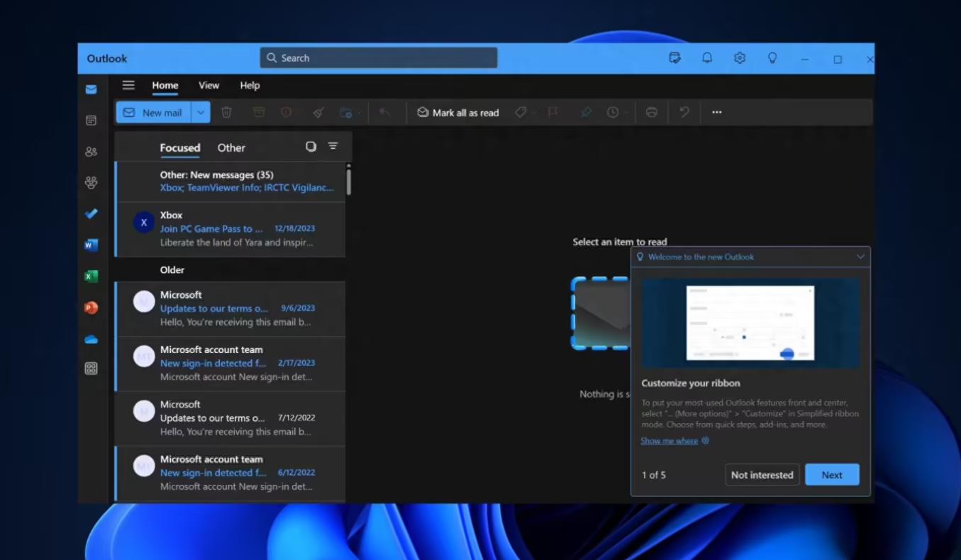Open Microsoft email dated 9/6/2023

pos(230,308)
